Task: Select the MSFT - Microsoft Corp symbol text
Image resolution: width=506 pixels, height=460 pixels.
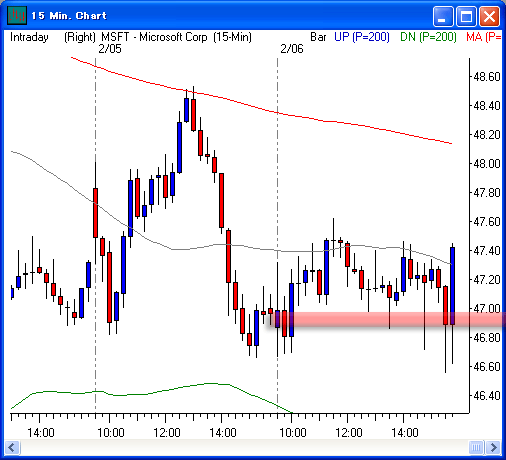Action: (154, 37)
